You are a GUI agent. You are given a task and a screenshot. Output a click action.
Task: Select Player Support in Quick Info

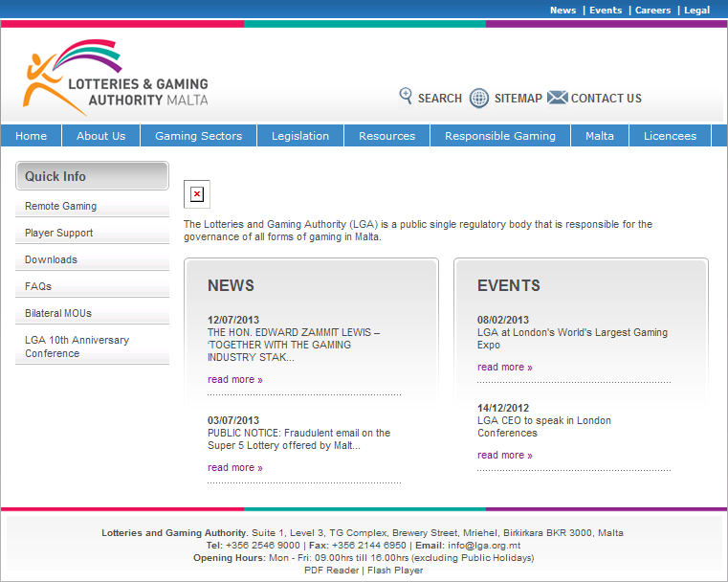[92, 234]
